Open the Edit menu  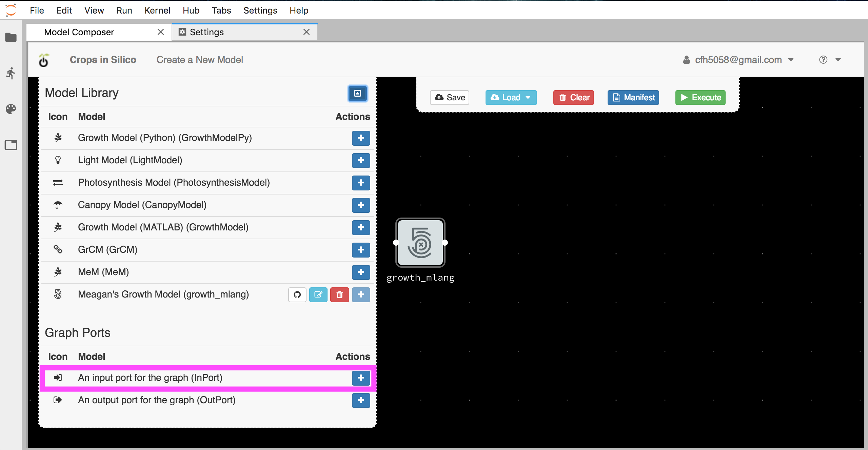[64, 10]
